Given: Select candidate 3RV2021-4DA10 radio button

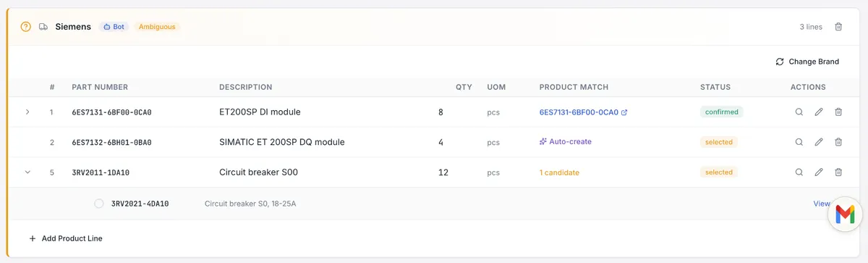Looking at the screenshot, I should 99,204.
